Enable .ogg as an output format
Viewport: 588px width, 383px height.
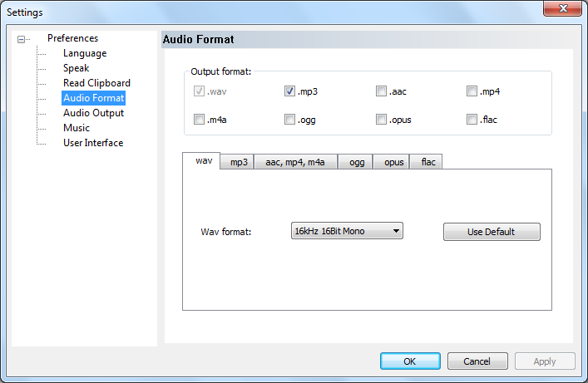(290, 120)
